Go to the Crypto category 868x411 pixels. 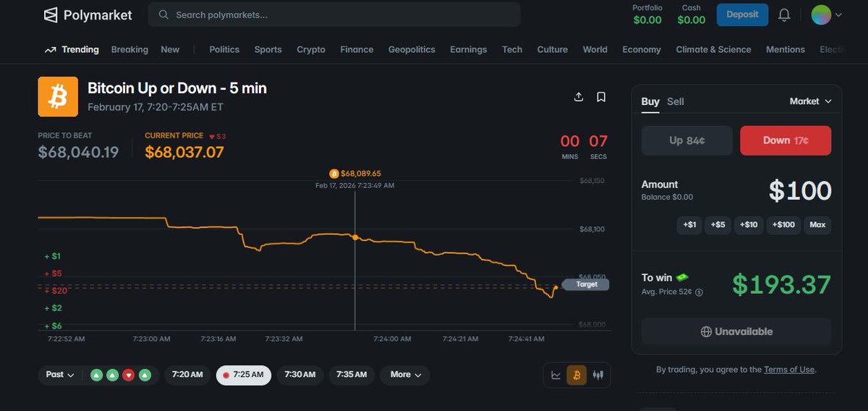pyautogui.click(x=311, y=50)
